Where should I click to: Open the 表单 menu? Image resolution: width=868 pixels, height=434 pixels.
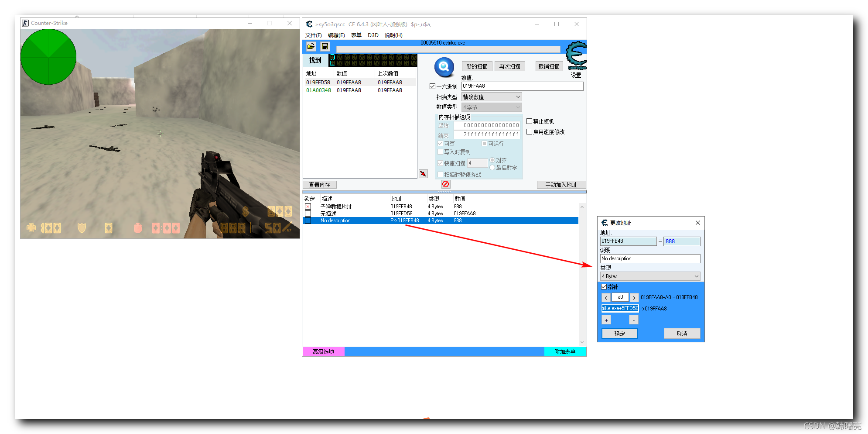(356, 35)
